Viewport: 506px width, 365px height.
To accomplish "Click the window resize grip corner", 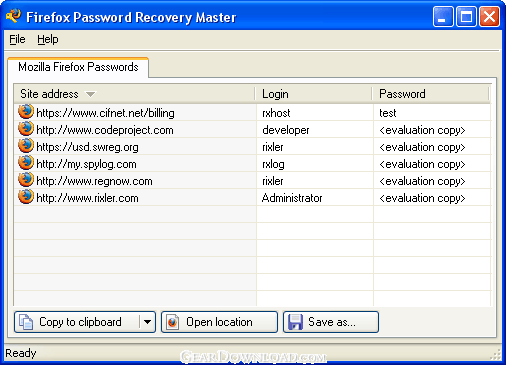I will (496, 354).
